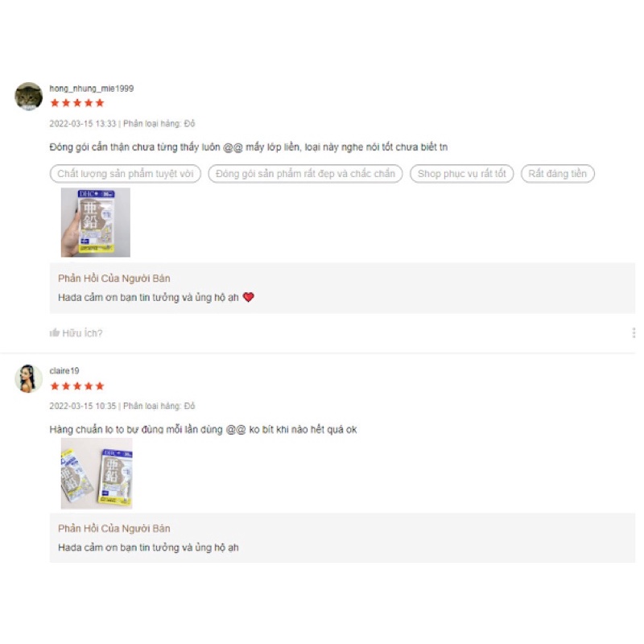Select tag Shop phục vụ rất tốt
Screen dimensions: 644x644
tap(461, 174)
